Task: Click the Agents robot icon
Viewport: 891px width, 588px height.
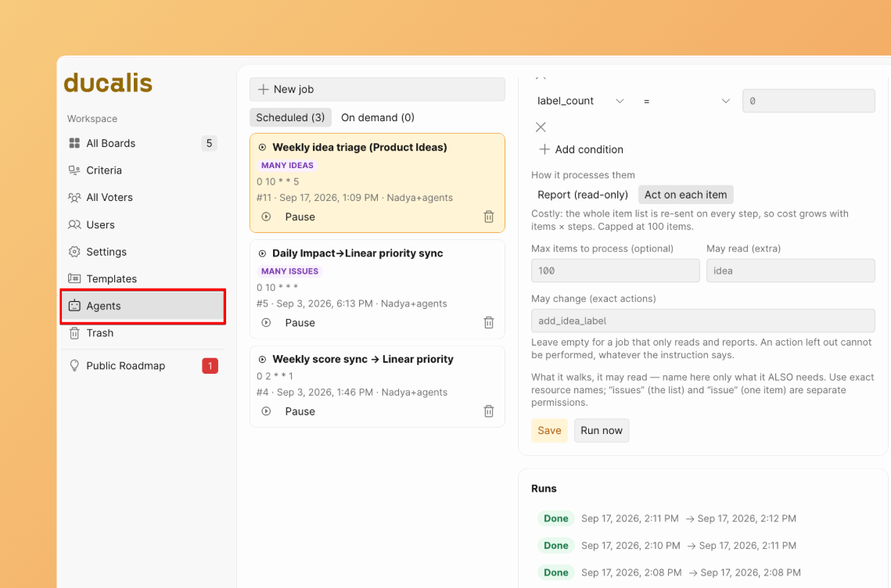Action: coord(74,306)
